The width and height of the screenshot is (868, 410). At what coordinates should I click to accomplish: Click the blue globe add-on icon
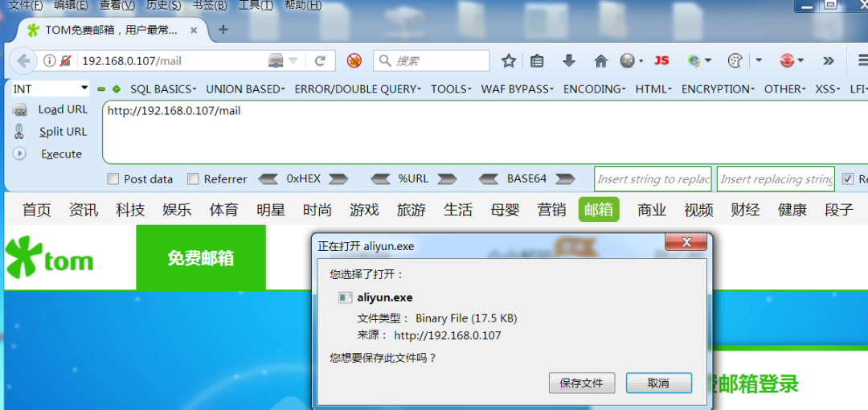click(x=694, y=61)
